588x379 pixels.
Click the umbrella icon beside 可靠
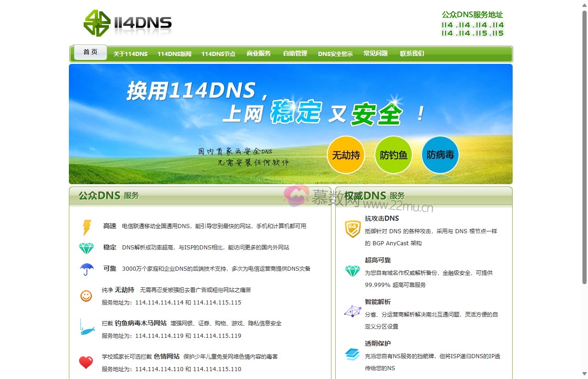click(87, 268)
